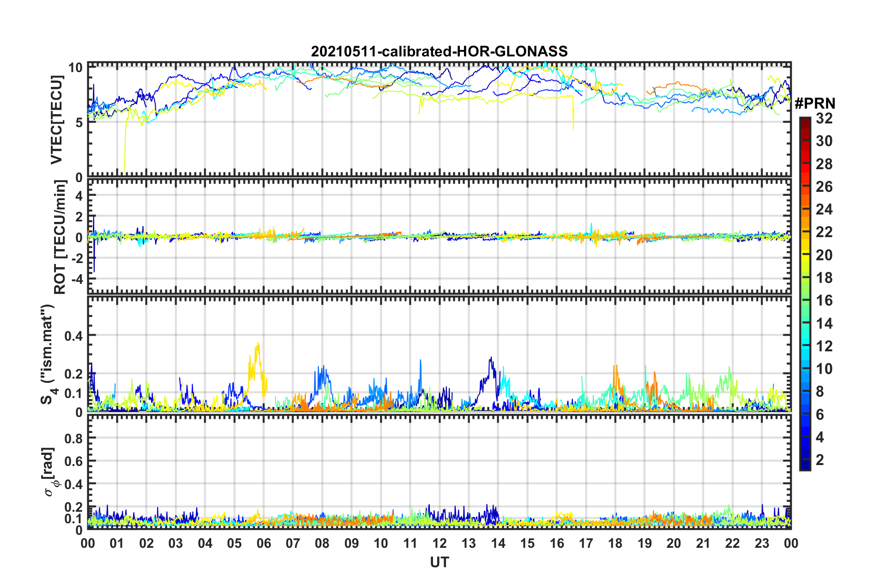
Task: Click the PRN colorbar gradient strip
Action: click(x=805, y=294)
